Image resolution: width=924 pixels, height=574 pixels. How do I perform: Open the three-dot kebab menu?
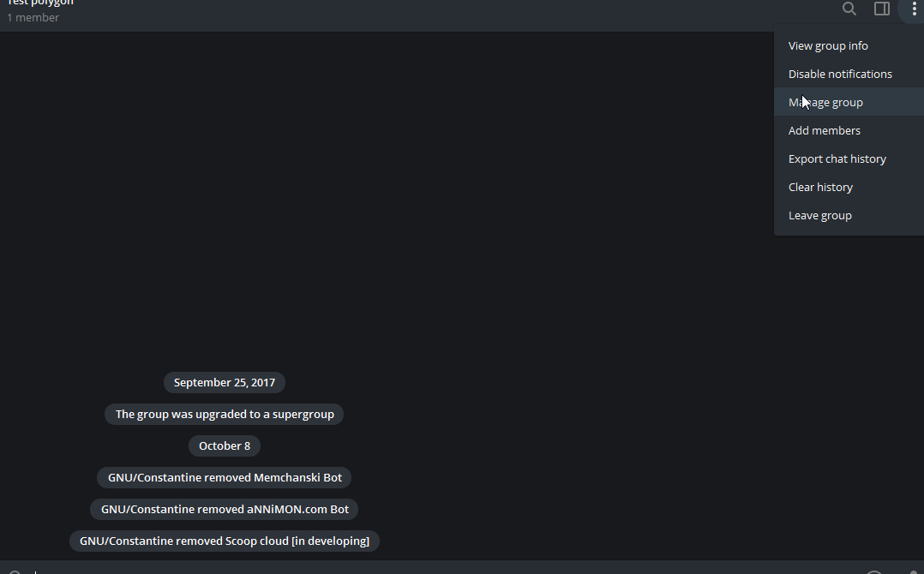click(914, 9)
